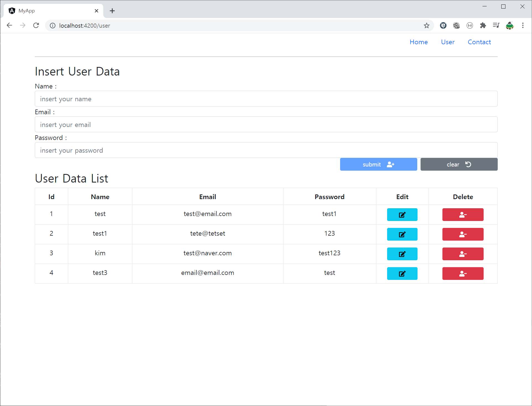Open Chrome three-dot menu
Viewport: 532px width, 406px height.
click(523, 25)
